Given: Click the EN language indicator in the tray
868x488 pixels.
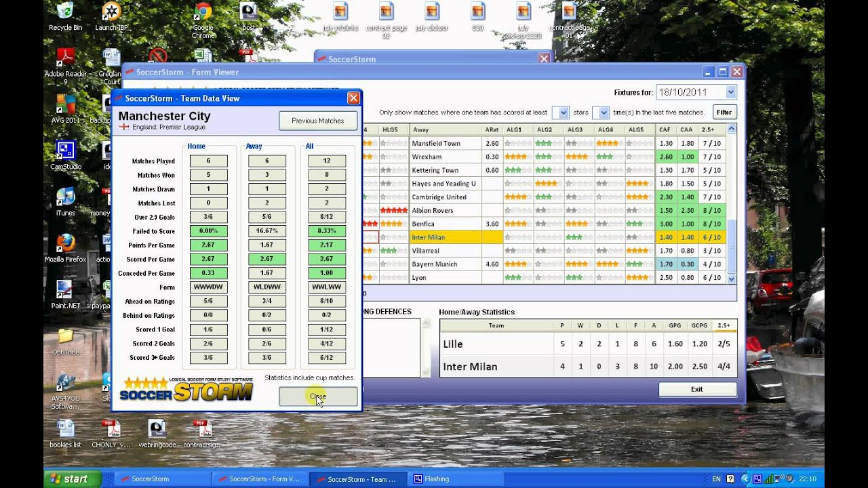Looking at the screenshot, I should point(716,479).
